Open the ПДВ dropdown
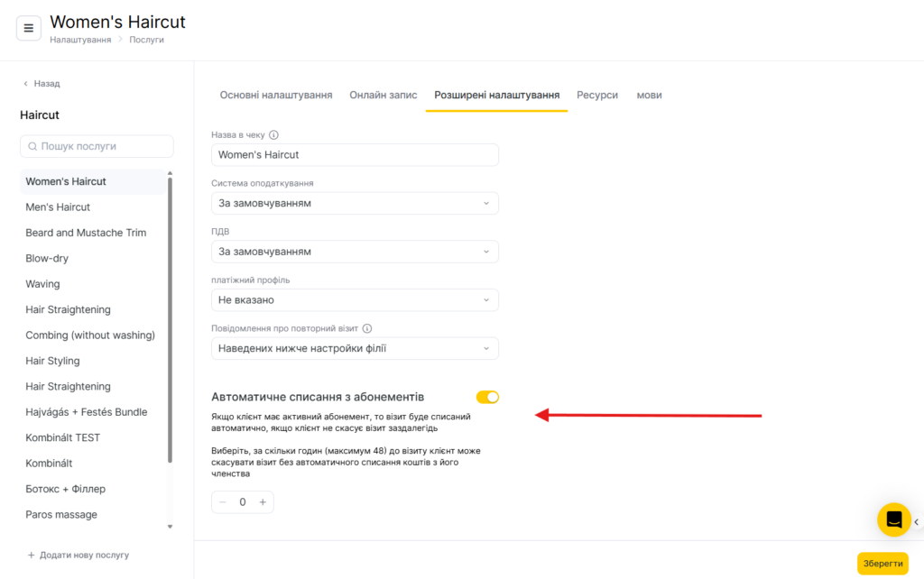 355,252
